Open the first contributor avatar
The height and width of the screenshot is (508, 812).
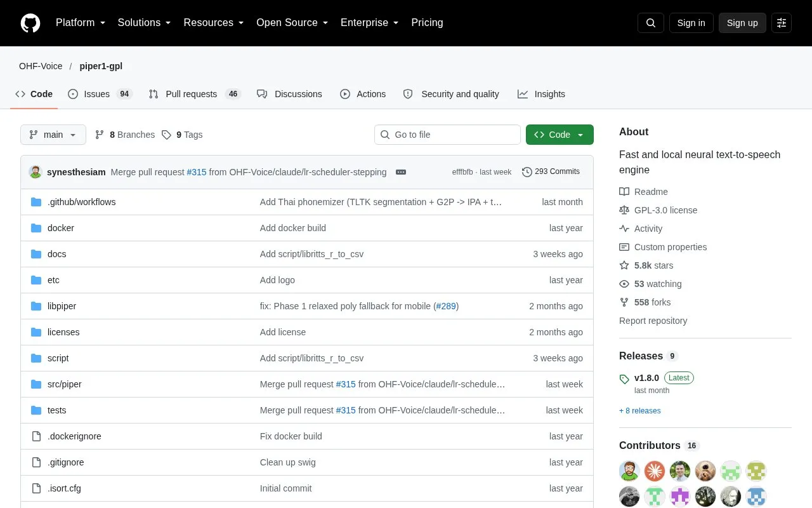click(x=629, y=471)
